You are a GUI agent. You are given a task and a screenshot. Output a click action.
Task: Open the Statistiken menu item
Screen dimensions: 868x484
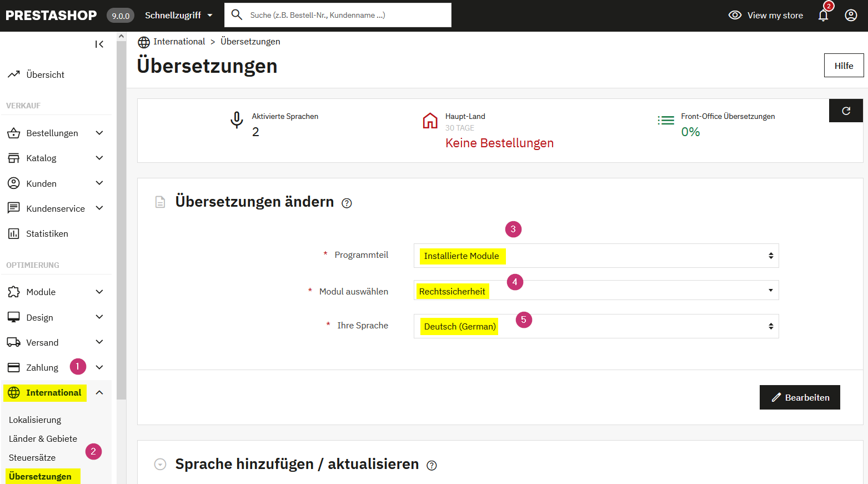[47, 234]
